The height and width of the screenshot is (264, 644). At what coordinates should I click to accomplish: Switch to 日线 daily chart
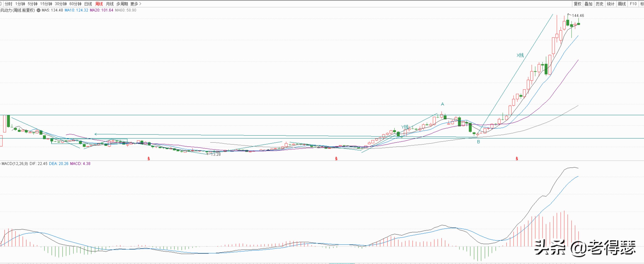click(88, 4)
